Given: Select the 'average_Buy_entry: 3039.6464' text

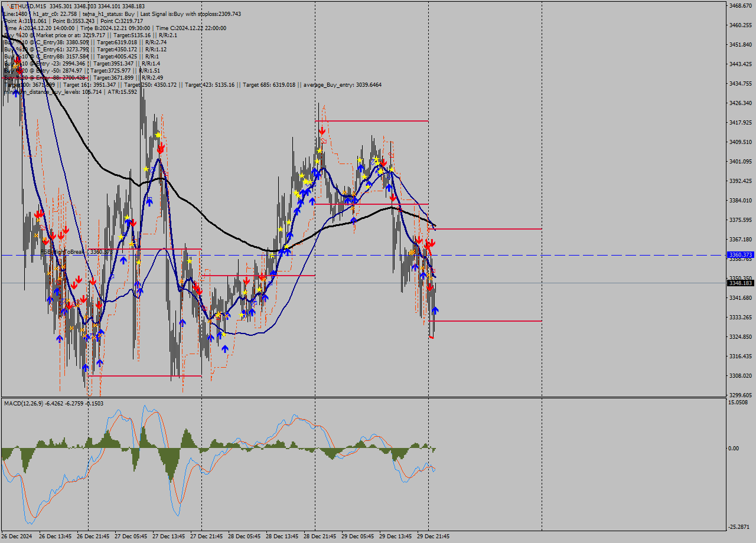Looking at the screenshot, I should tap(342, 84).
